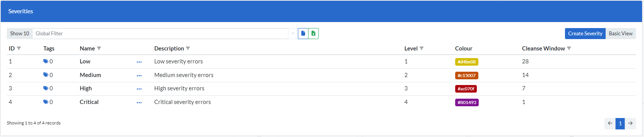
Task: Switch to Basic View
Action: pos(621,33)
